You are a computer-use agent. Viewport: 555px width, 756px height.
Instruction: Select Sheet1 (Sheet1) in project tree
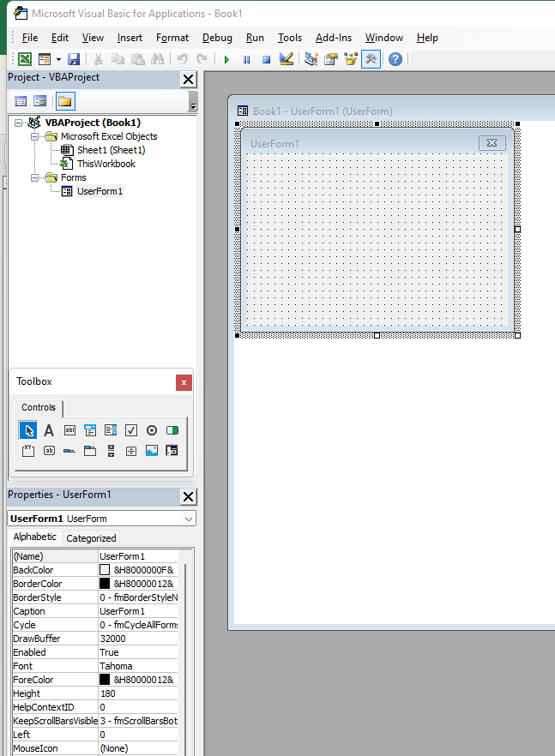111,150
